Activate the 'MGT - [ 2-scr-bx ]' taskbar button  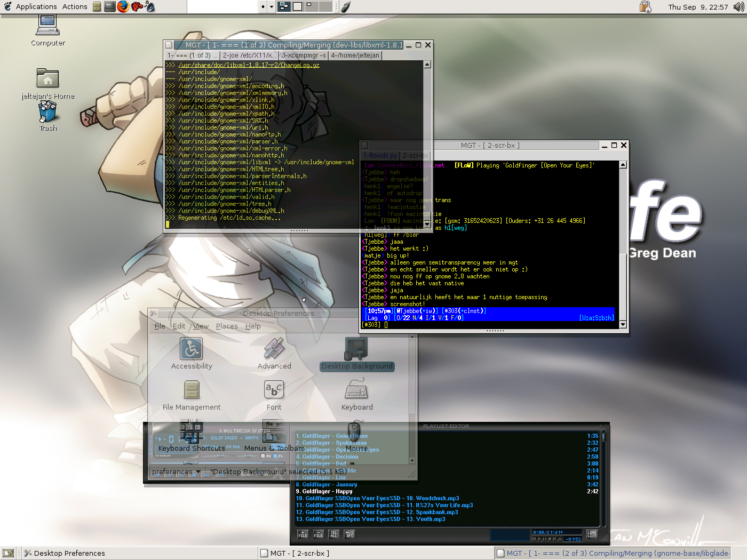click(x=375, y=553)
